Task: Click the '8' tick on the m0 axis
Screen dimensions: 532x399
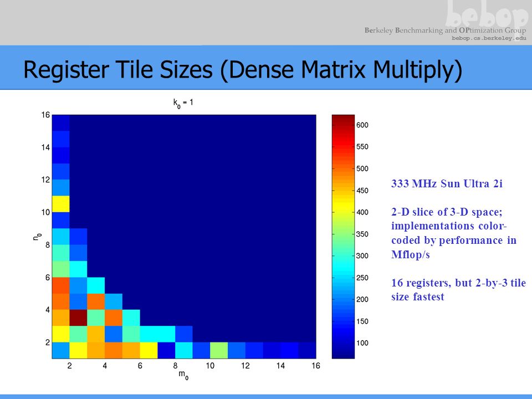Action: 175,366
